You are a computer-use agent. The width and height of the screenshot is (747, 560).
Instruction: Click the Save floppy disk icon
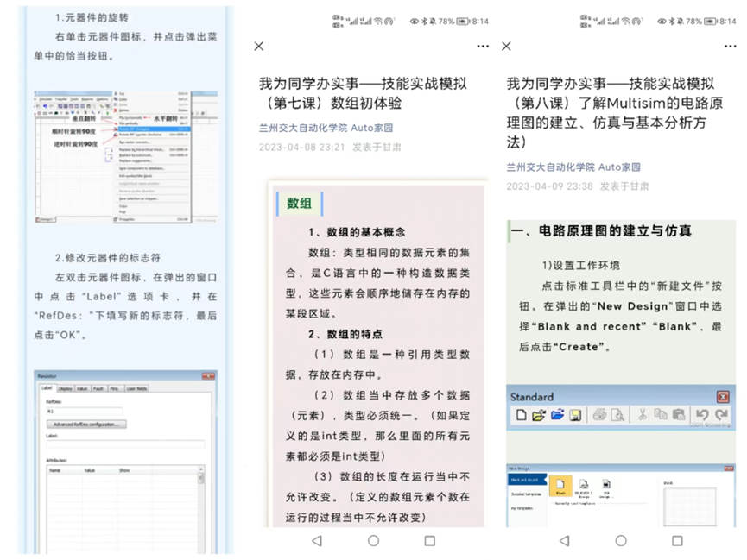576,416
